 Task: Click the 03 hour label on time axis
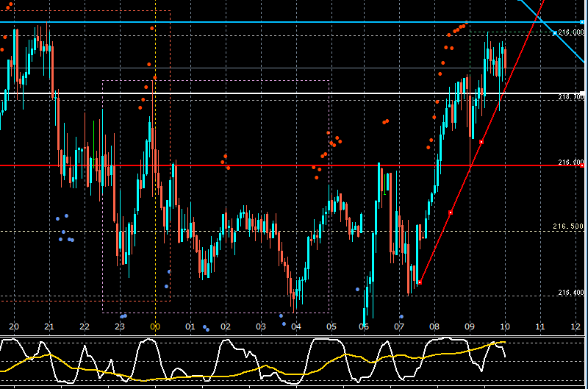point(261,326)
